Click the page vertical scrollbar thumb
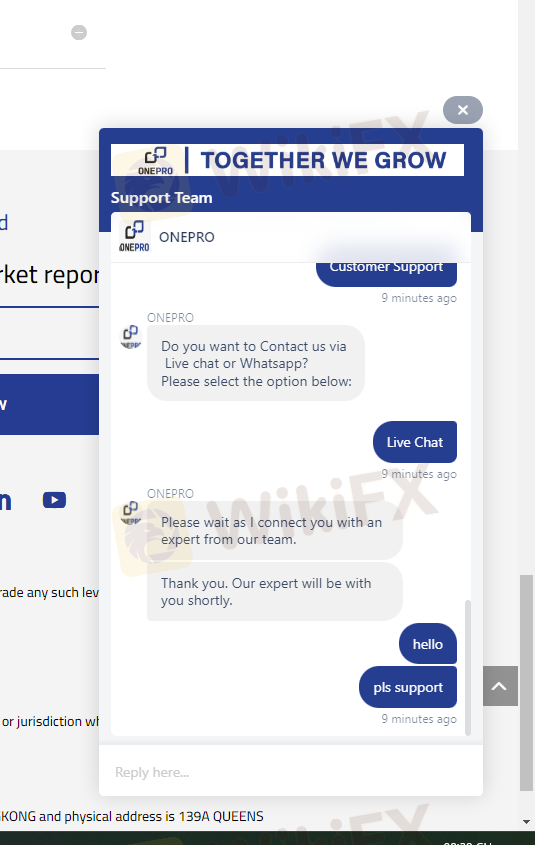 click(x=526, y=683)
